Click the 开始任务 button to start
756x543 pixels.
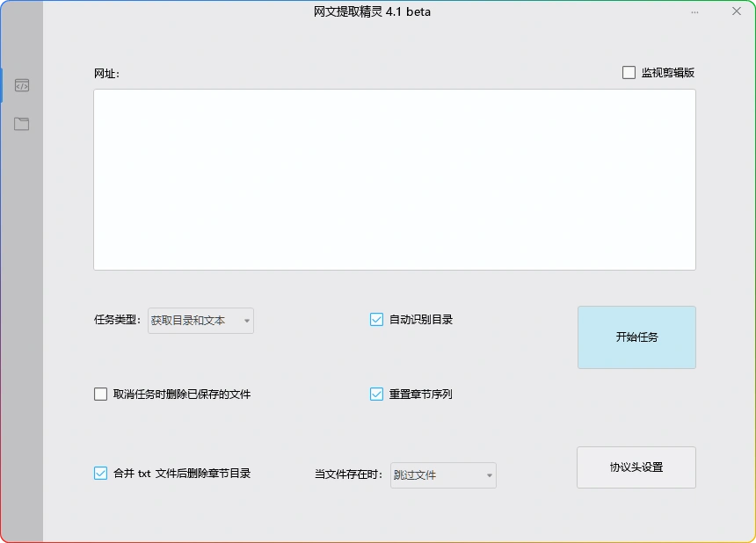coord(636,337)
